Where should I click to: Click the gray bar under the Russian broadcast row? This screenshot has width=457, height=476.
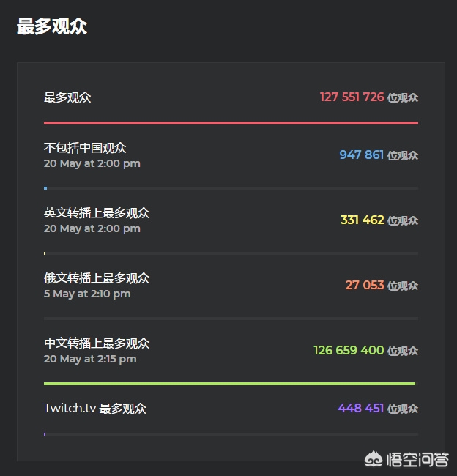click(x=231, y=319)
